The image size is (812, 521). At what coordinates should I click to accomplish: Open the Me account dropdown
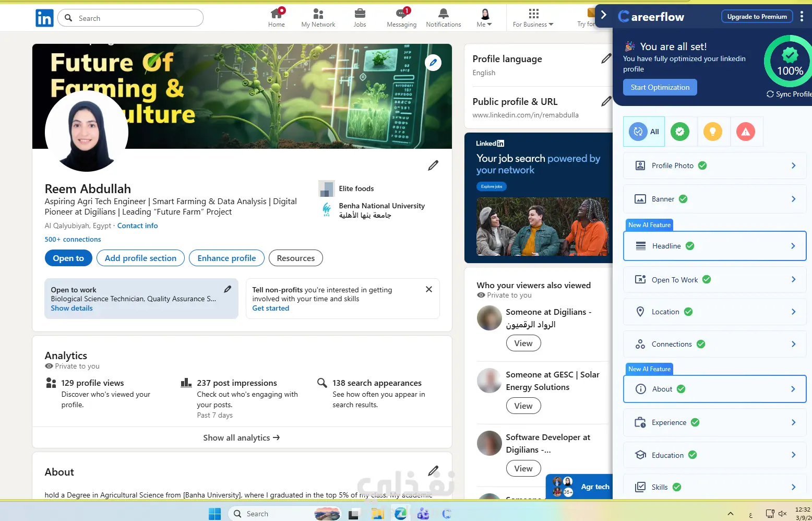point(484,18)
